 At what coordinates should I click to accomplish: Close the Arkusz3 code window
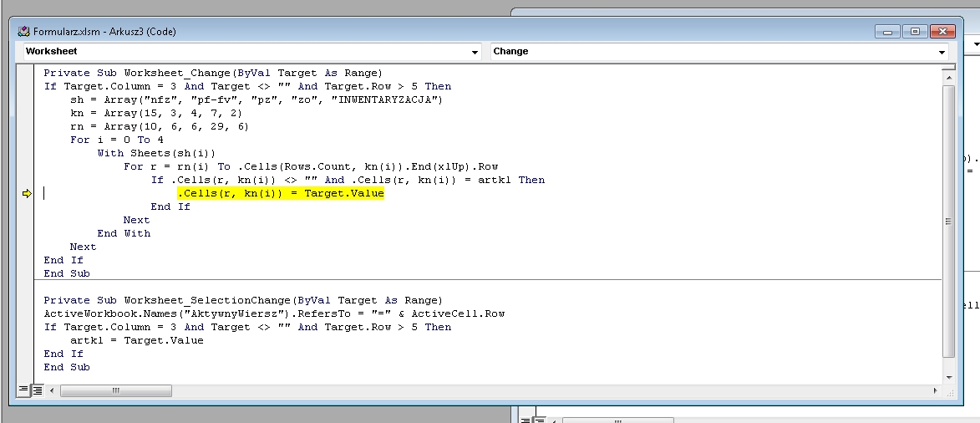(942, 31)
